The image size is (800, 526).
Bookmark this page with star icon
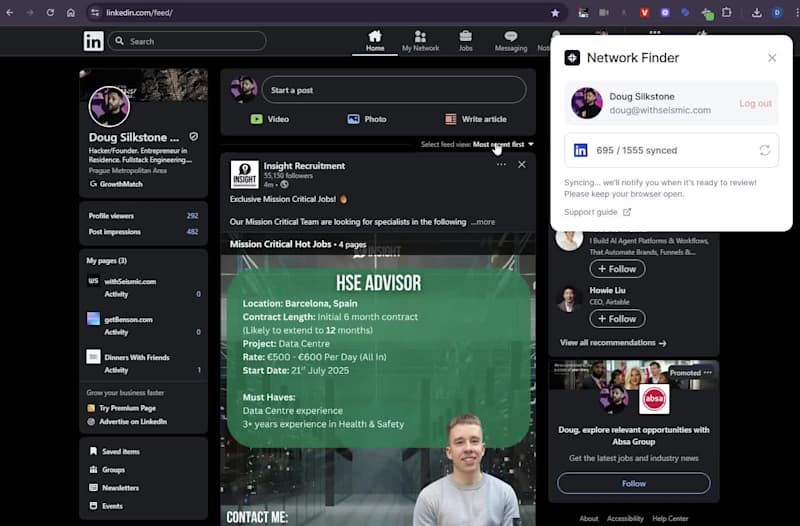pyautogui.click(x=555, y=13)
